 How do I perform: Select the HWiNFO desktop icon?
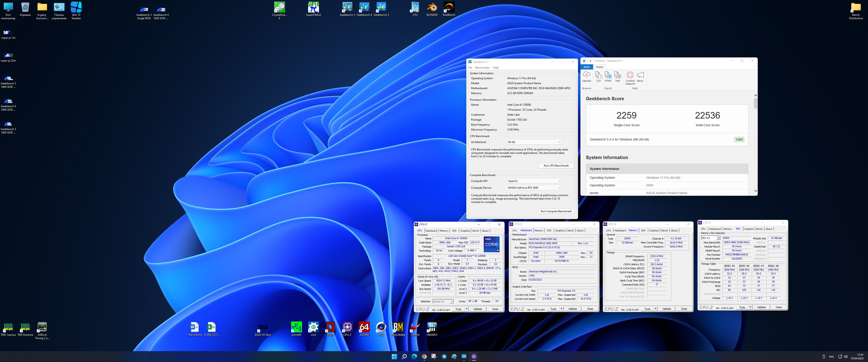pos(432,329)
